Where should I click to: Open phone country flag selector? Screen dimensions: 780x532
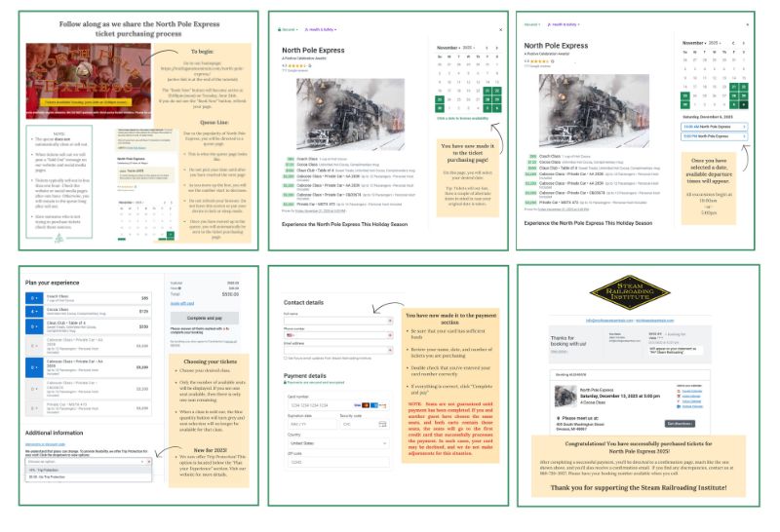coord(291,335)
